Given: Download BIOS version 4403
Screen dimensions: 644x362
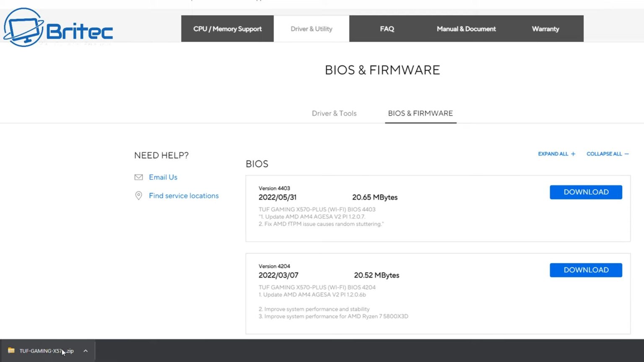Looking at the screenshot, I should point(586,192).
